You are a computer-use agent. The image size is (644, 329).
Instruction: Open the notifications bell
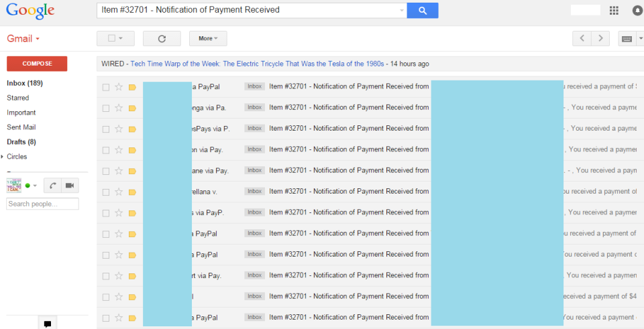click(638, 11)
